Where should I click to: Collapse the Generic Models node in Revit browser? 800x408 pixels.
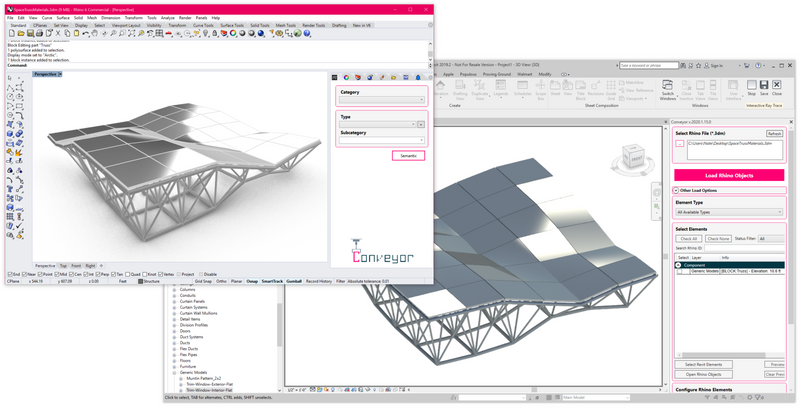point(174,373)
